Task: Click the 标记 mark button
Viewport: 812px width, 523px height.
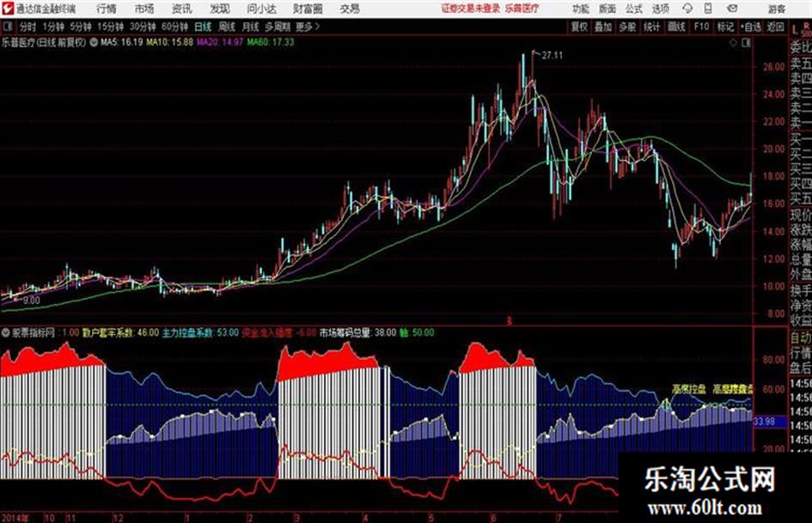Action: tap(725, 27)
